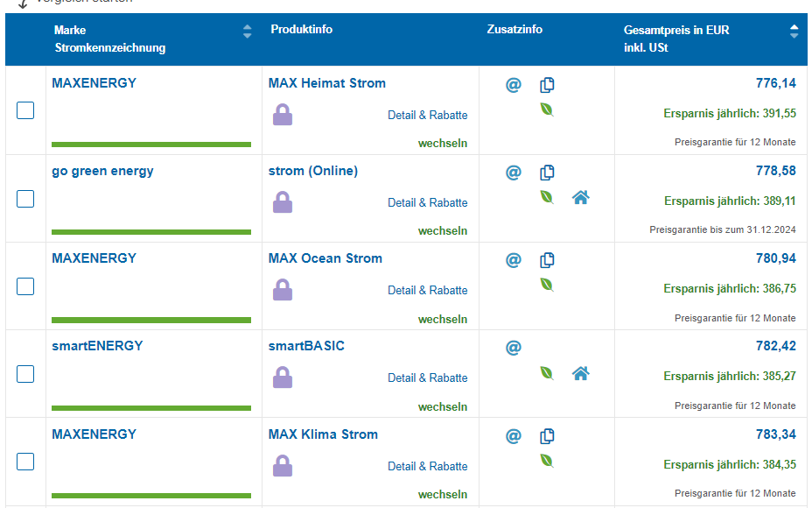The width and height of the screenshot is (812, 508).
Task: Click the @ icon in MAX Klima Strom row
Action: point(514,436)
